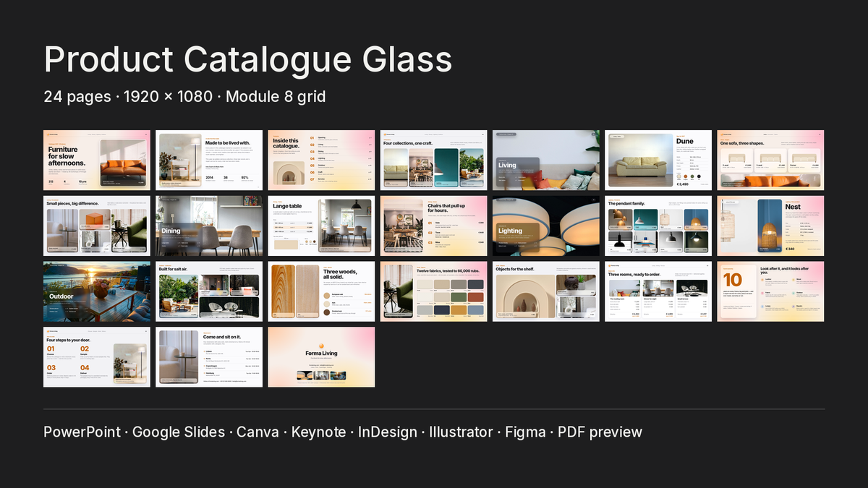The height and width of the screenshot is (488, 868).
Task: Select the "Lighting" section divider slide
Action: point(546,226)
